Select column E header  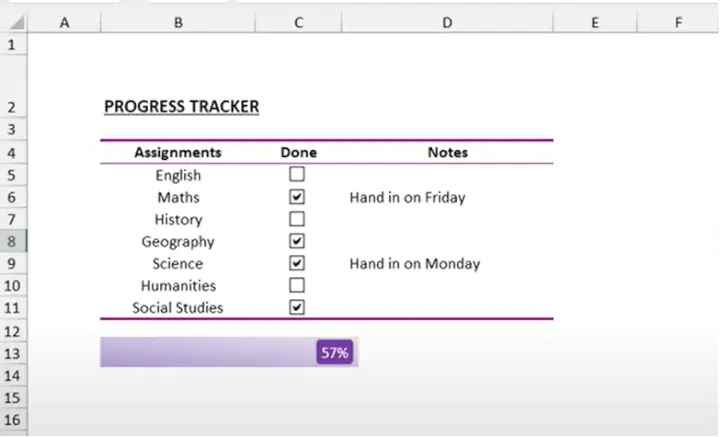tap(594, 21)
